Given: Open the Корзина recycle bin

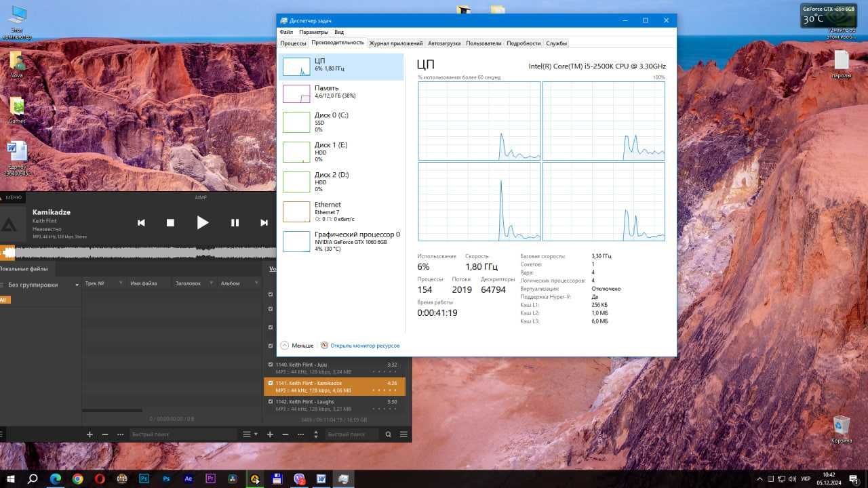Looking at the screenshot, I should tap(842, 430).
